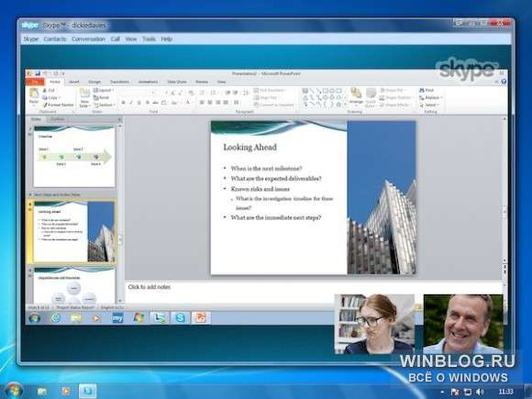Click the Cut button in the ribbon
Image resolution: width=532 pixels, height=399 pixels.
click(49, 90)
